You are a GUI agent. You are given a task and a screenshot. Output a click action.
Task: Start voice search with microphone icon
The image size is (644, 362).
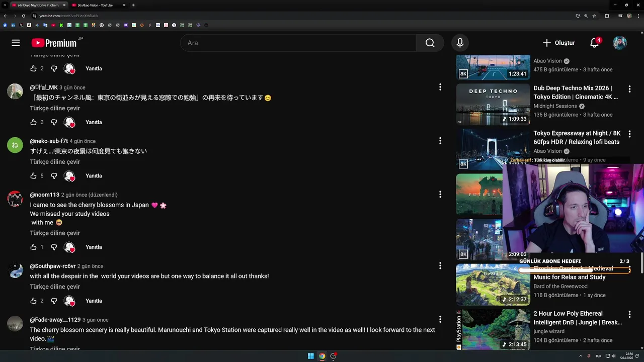click(460, 43)
